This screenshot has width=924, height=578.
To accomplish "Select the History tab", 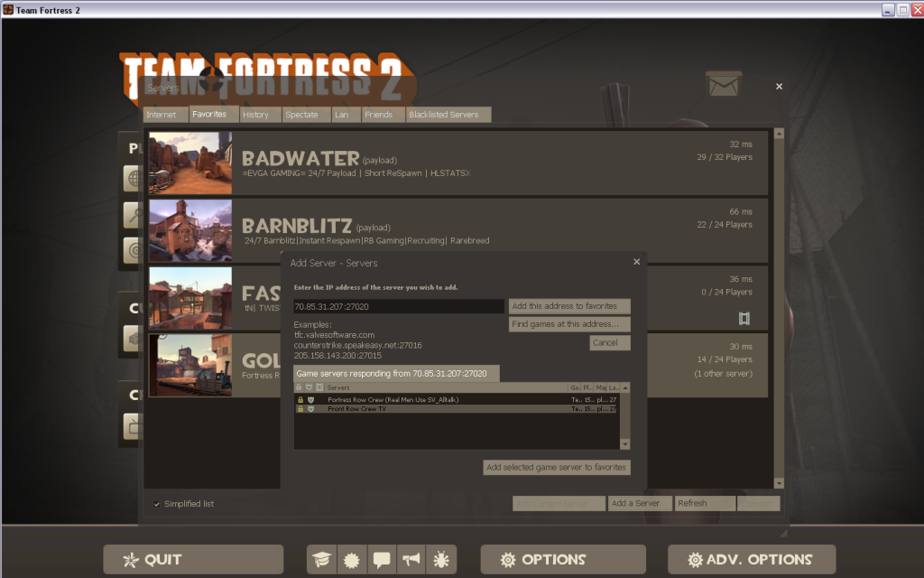I will (255, 115).
